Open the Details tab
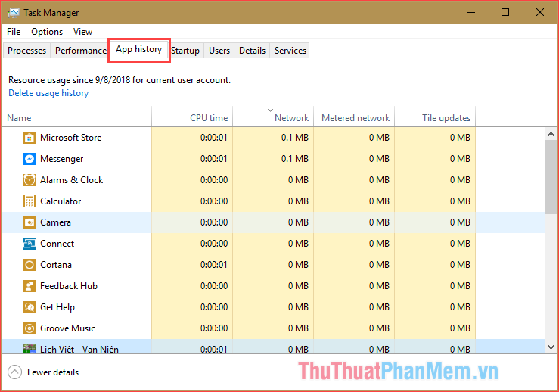This screenshot has width=559, height=392. coord(252,51)
